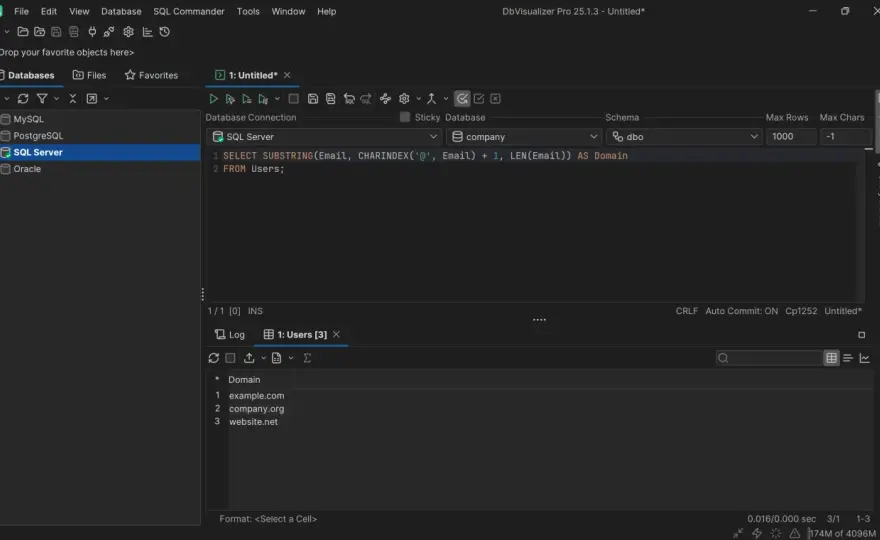Open the Query Builder flow icon

point(385,99)
